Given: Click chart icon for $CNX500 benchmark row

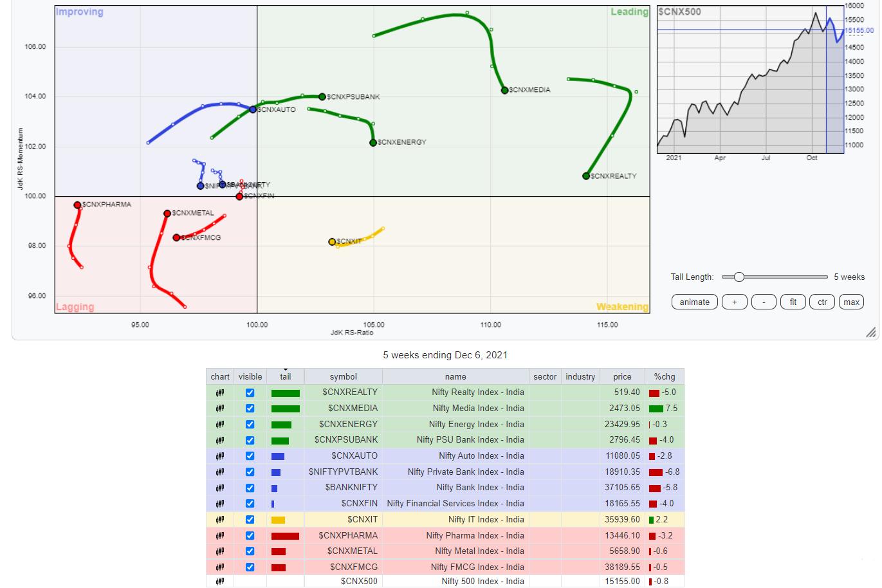Looking at the screenshot, I should tap(220, 582).
